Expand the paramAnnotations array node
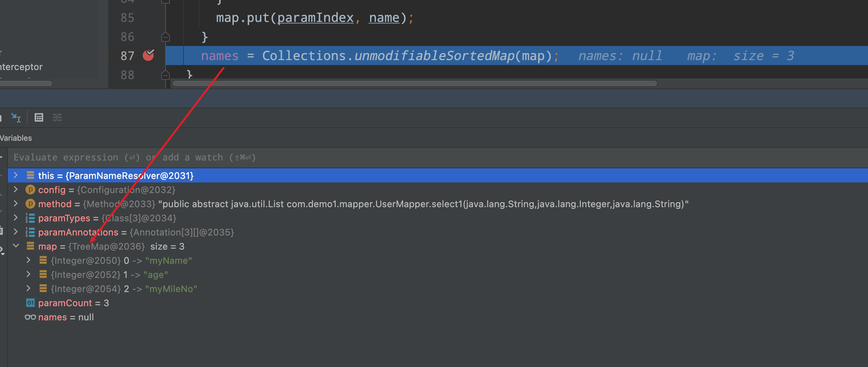Viewport: 868px width, 367px height. tap(16, 232)
